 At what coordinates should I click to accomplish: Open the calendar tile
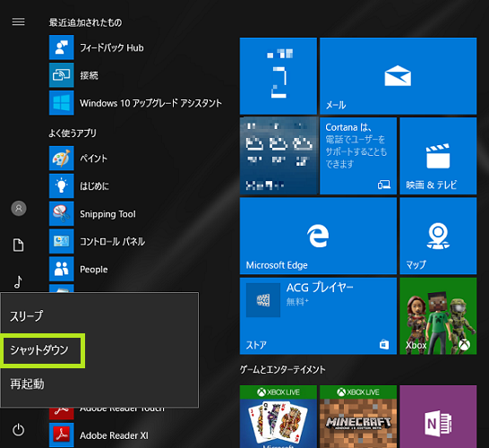point(279,76)
